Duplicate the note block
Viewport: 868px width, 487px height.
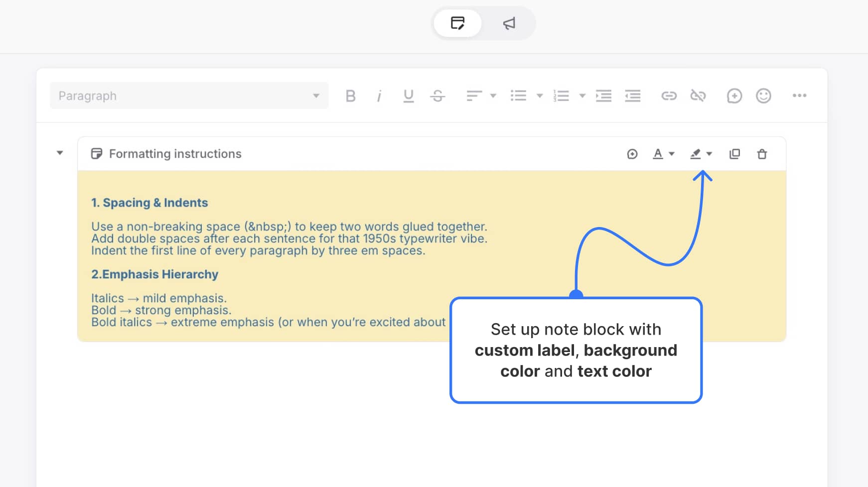(x=734, y=154)
